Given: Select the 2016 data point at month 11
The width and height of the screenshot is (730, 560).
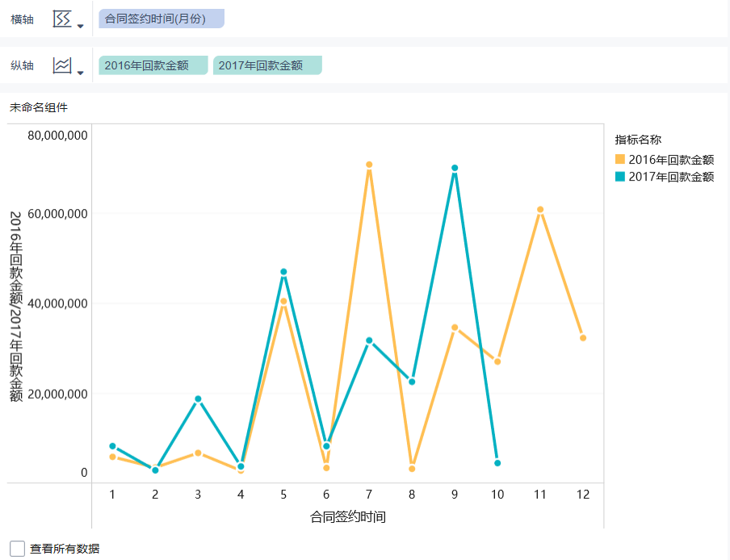Looking at the screenshot, I should coord(540,210).
